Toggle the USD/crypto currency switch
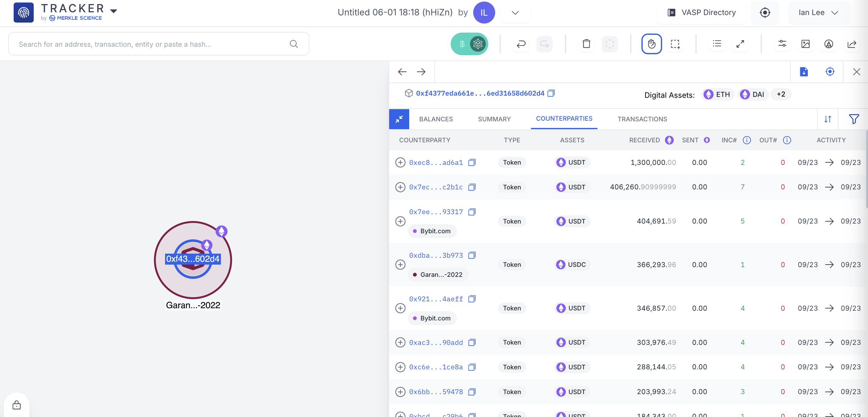 click(469, 44)
